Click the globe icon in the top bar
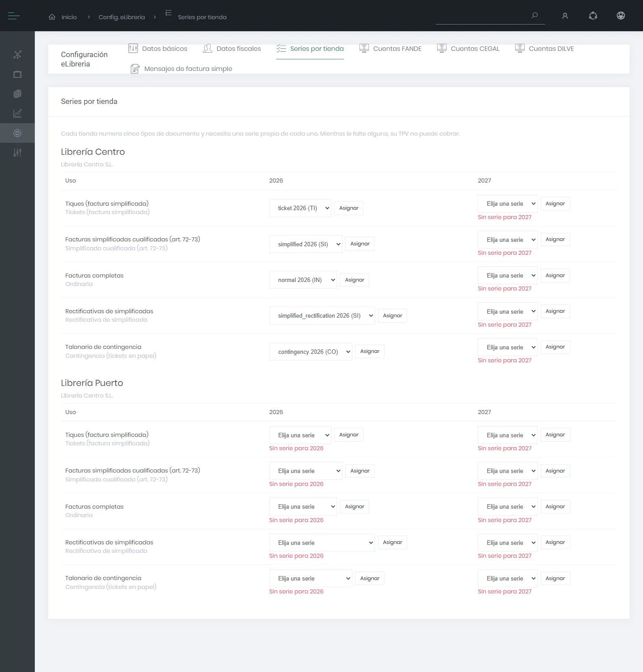The image size is (643, 672). (621, 16)
